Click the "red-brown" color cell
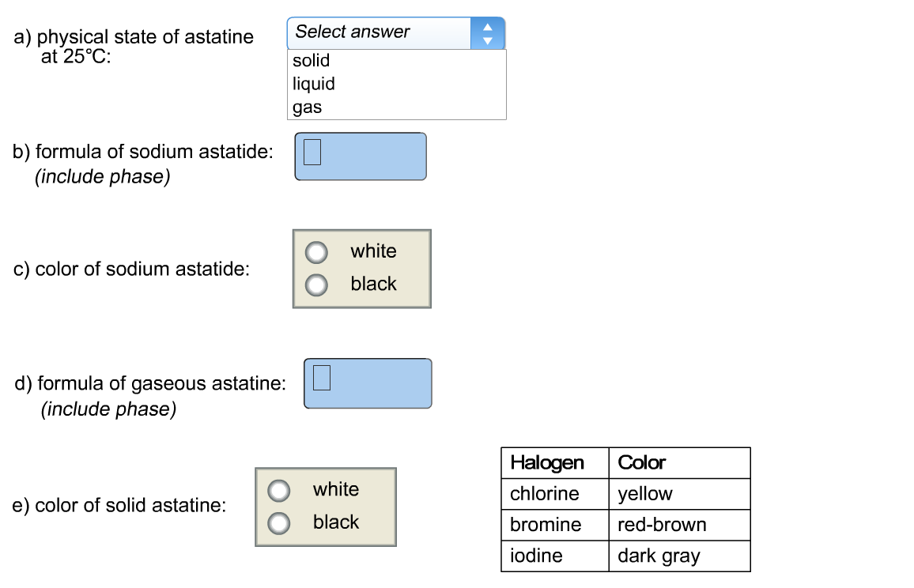This screenshot has width=914, height=588. pyautogui.click(x=662, y=525)
